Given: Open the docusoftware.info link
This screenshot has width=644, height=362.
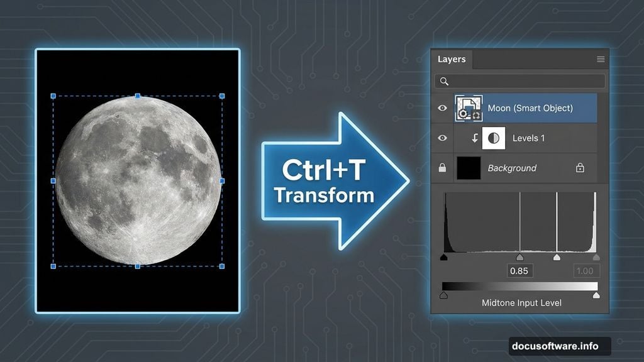Looking at the screenshot, I should 558,345.
